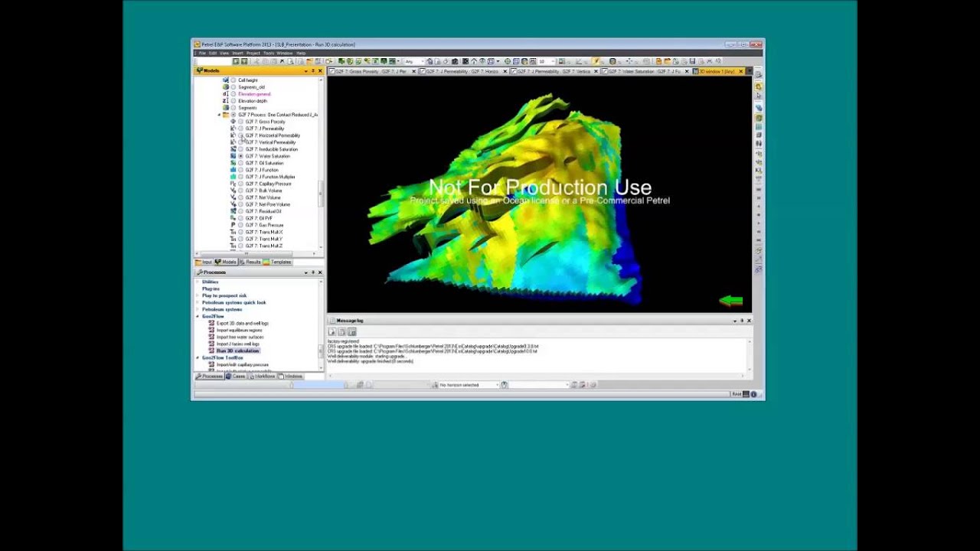Select the G2F 7: Horizontal Permeability radio button
980x551 pixels.
coord(240,135)
